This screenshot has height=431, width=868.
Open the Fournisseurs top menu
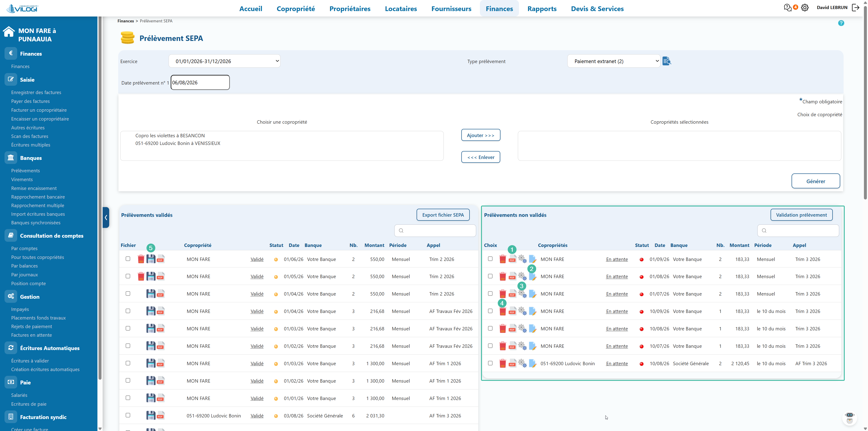[x=451, y=9]
